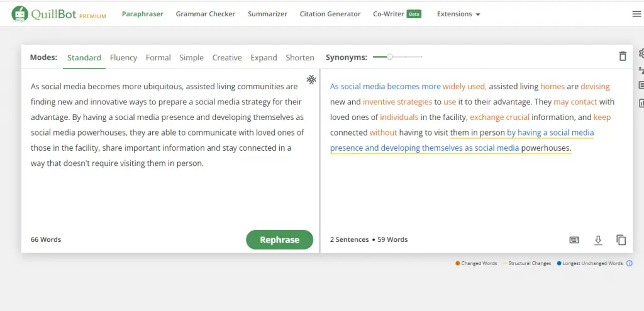Switch to Formal mode

(x=158, y=57)
